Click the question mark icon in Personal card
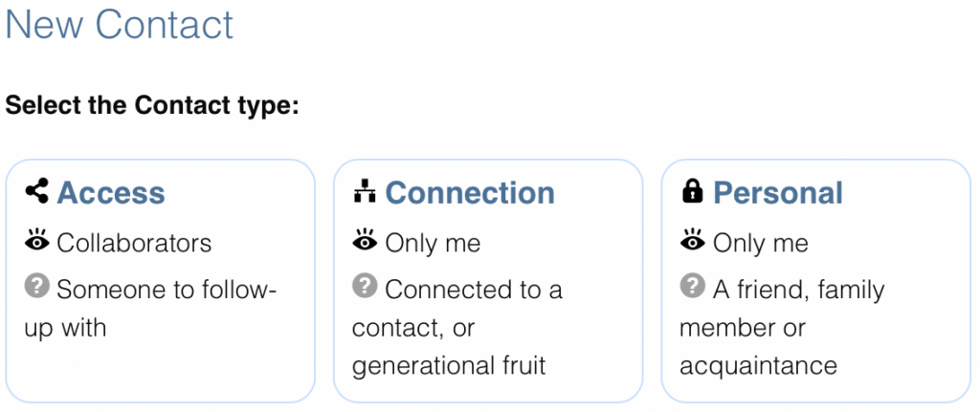This screenshot has width=980, height=412. click(x=692, y=287)
